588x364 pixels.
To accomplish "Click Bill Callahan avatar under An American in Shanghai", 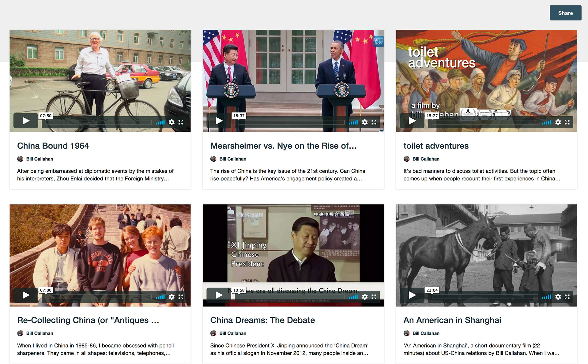I will click(x=406, y=333).
